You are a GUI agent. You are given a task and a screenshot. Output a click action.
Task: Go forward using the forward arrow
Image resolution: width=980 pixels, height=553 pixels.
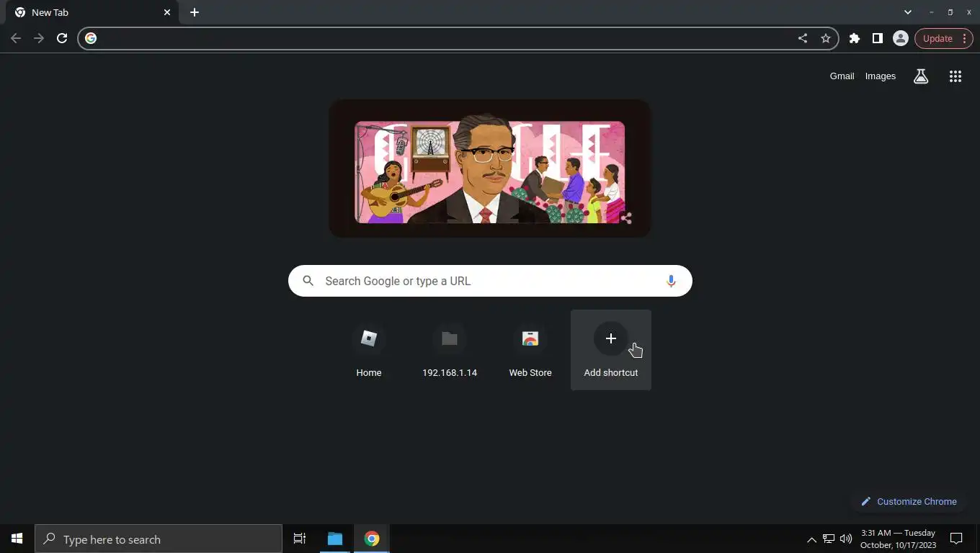pos(39,38)
